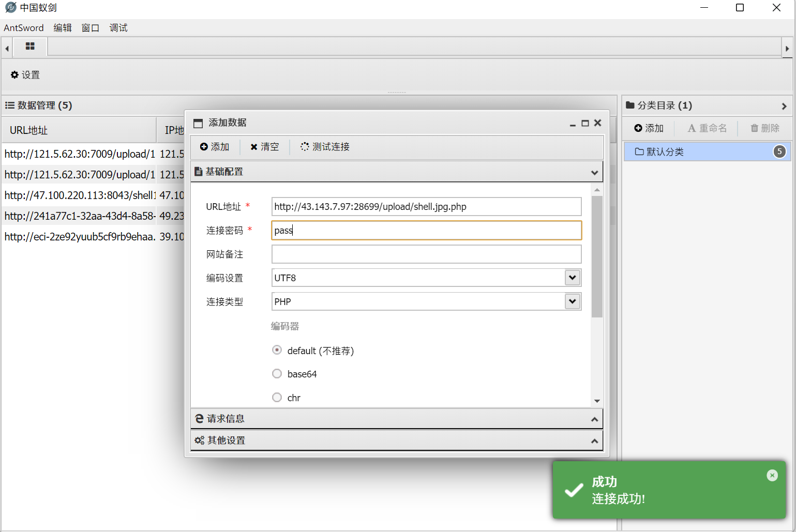Click the dialog scrollbar up arrow
Viewport: 796px width, 532px height.
click(x=597, y=190)
